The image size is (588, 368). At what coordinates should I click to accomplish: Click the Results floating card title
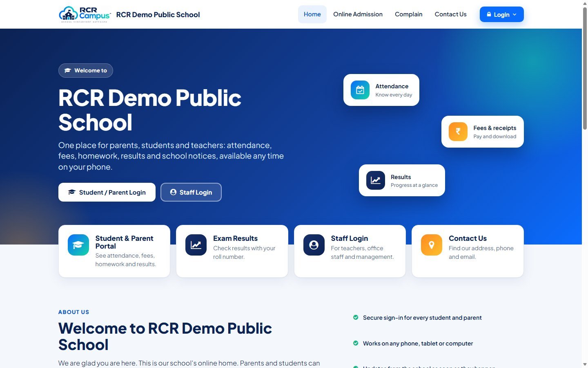pos(401,177)
